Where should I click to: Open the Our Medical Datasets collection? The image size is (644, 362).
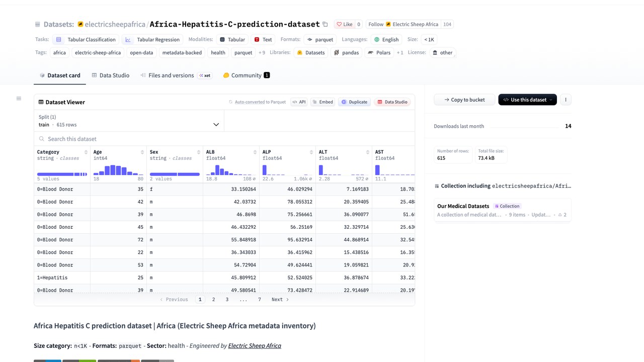502,210
